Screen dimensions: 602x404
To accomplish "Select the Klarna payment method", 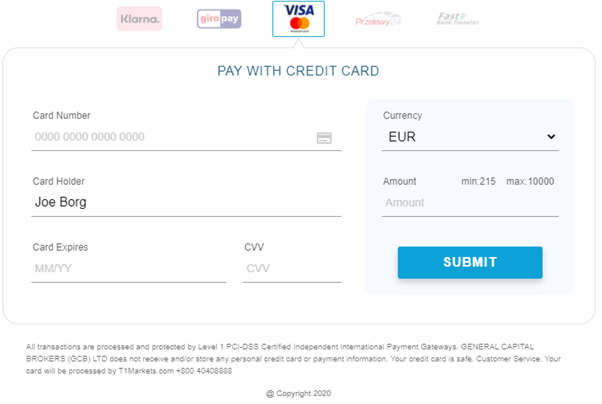I will tap(139, 19).
